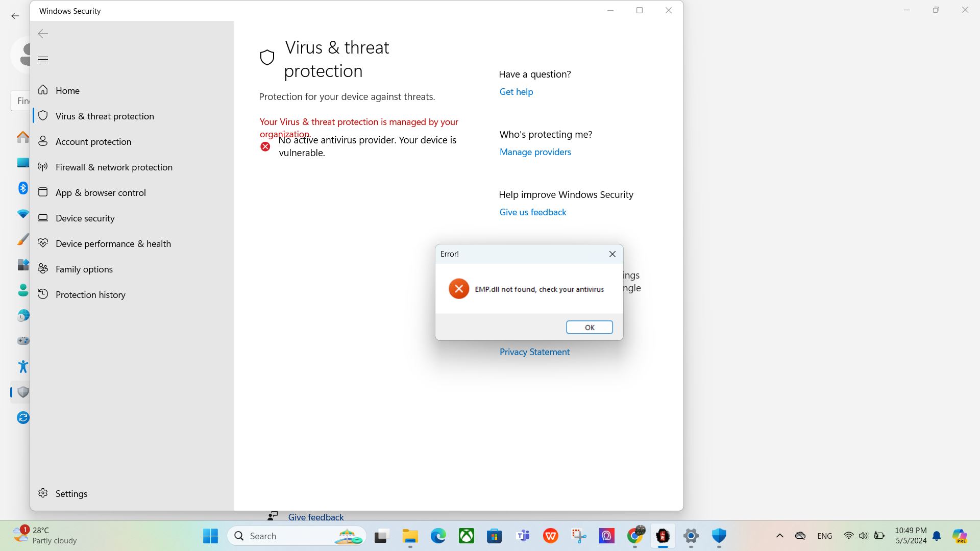Select Family options section
This screenshot has width=980, height=551.
tap(84, 269)
